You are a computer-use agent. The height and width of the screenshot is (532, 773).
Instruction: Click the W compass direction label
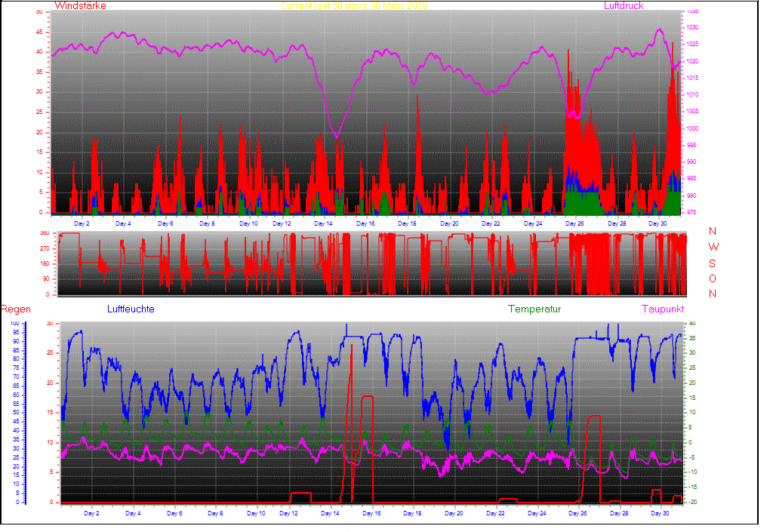713,248
